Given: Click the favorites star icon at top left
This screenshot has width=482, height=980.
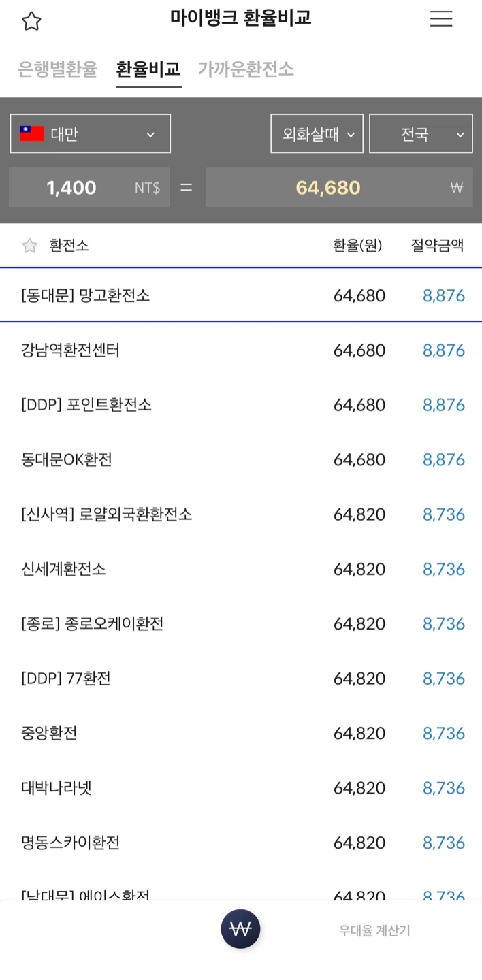Looking at the screenshot, I should tap(31, 21).
